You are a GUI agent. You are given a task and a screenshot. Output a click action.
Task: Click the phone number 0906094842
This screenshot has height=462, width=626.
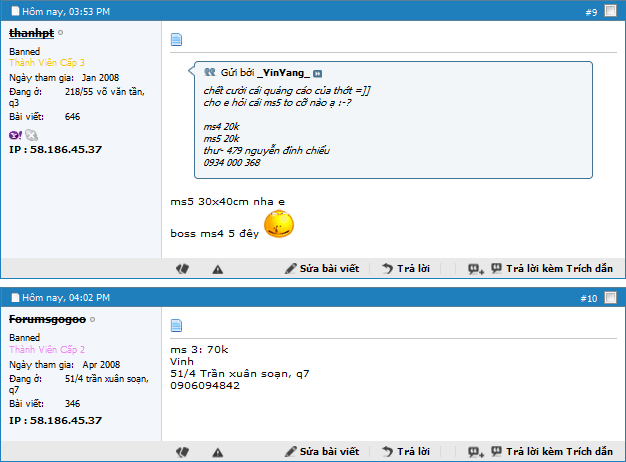[205, 386]
